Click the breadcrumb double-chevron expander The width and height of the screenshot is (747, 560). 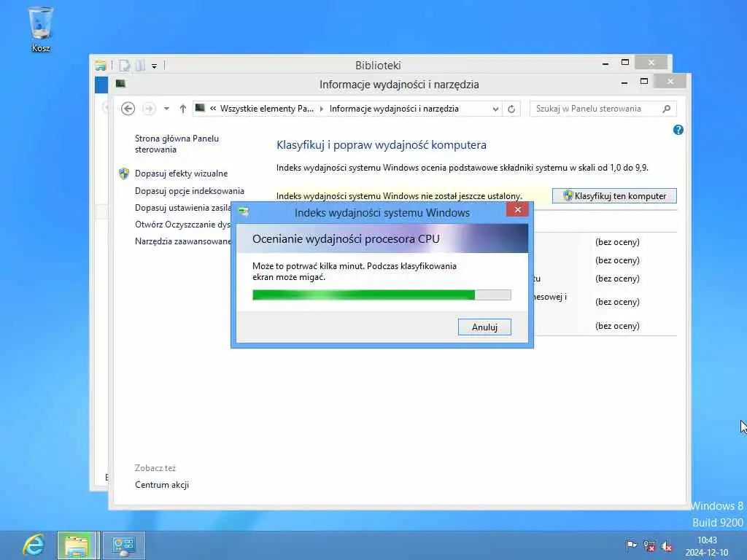pyautogui.click(x=213, y=109)
